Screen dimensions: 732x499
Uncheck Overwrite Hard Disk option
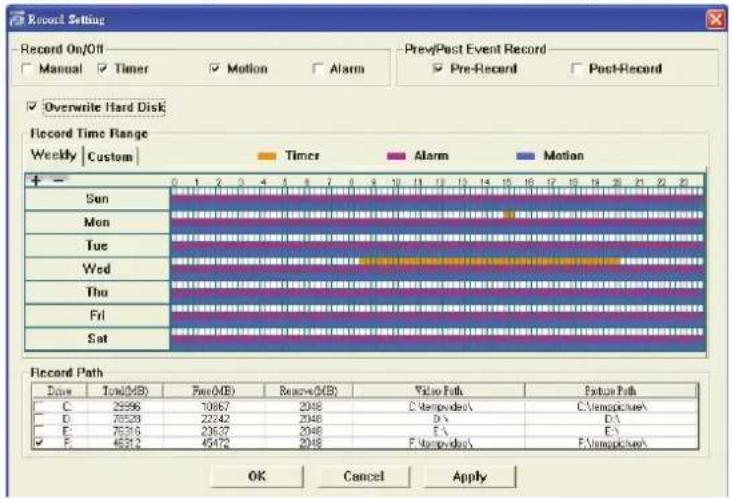(x=32, y=107)
